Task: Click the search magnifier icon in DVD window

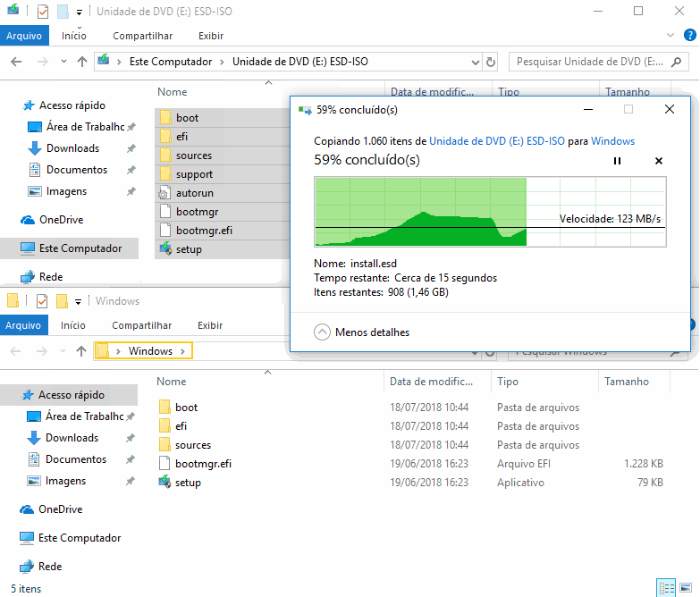Action: pos(677,62)
